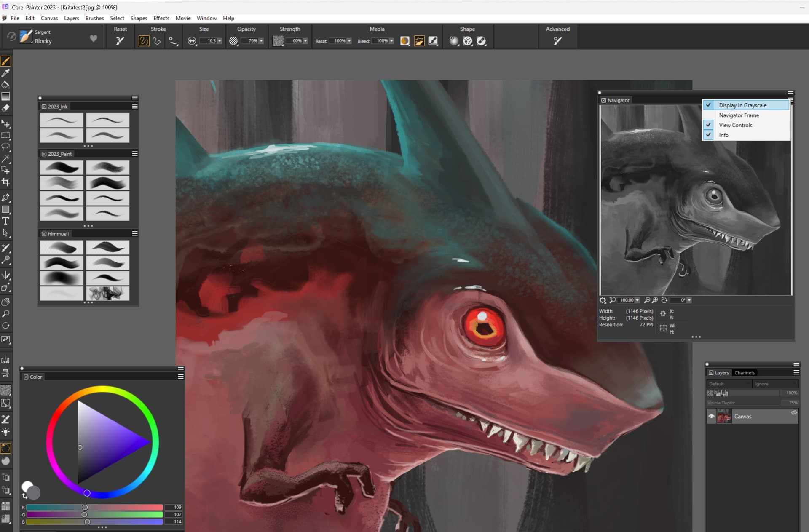
Task: Hide the Canvas layer eye icon
Action: pyautogui.click(x=711, y=417)
